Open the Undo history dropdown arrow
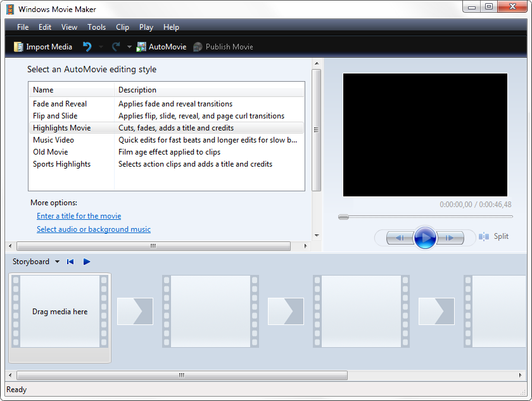532x401 pixels. coord(101,47)
